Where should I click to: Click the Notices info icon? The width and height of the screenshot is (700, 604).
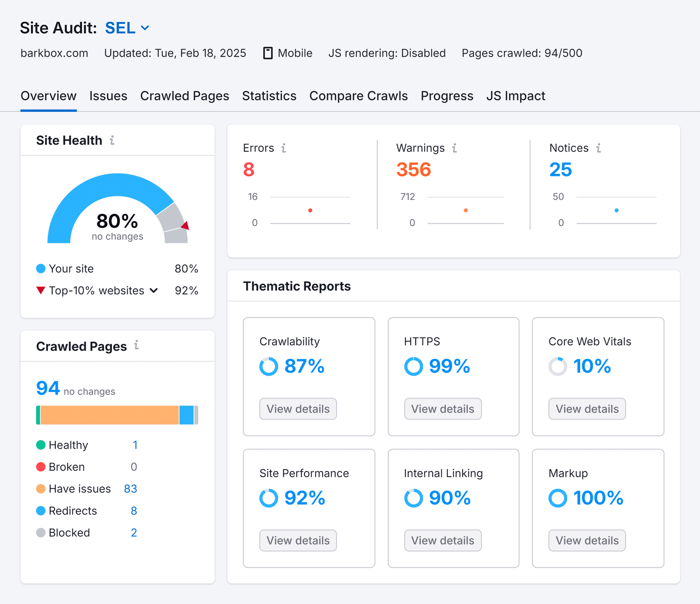pos(598,148)
